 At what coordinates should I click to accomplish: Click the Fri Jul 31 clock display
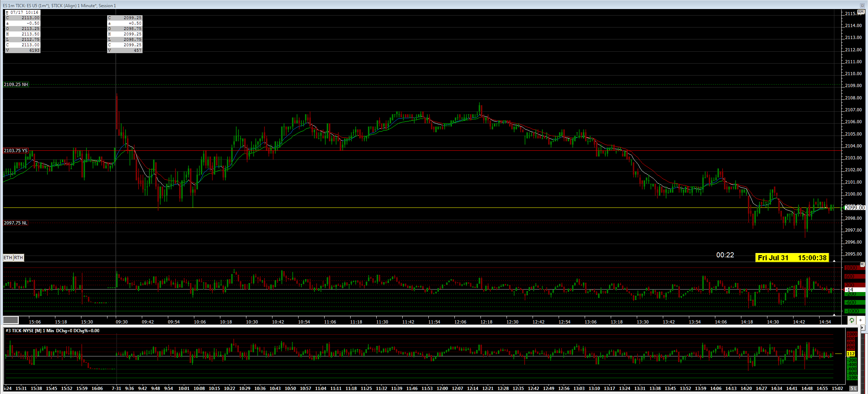coord(792,258)
